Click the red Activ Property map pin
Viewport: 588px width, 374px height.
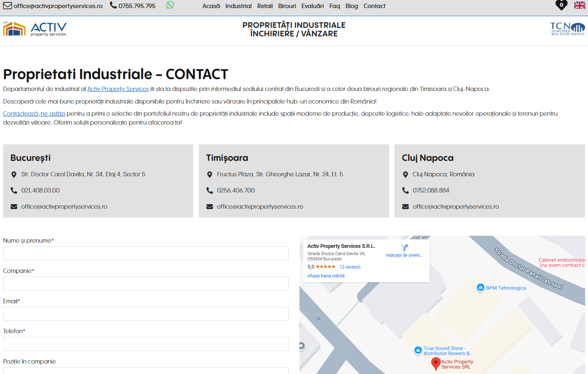436,363
